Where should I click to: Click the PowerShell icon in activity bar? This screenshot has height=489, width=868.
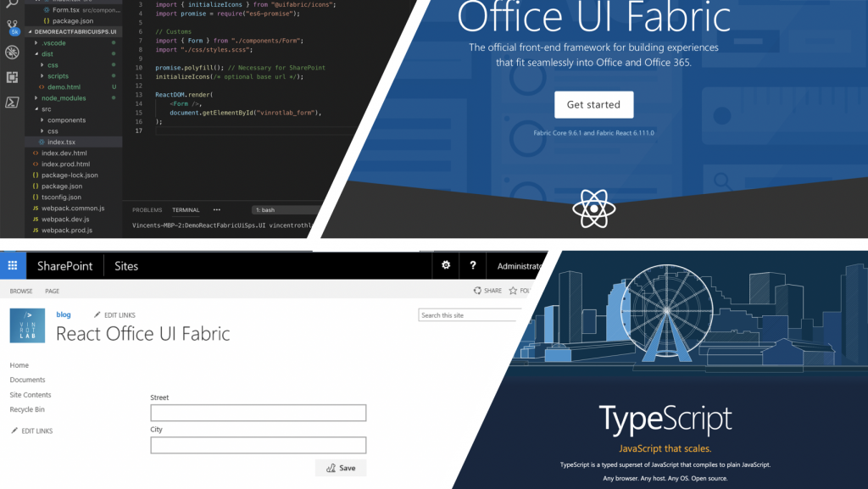[12, 102]
